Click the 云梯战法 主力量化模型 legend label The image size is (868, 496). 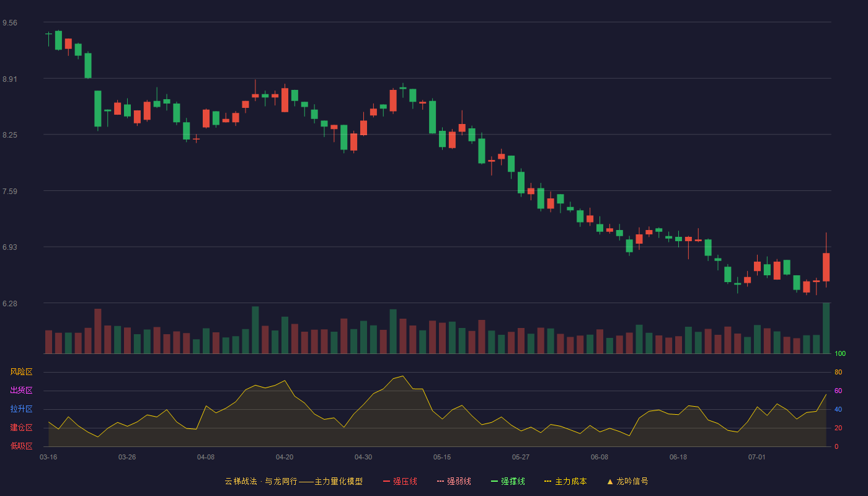(x=293, y=481)
